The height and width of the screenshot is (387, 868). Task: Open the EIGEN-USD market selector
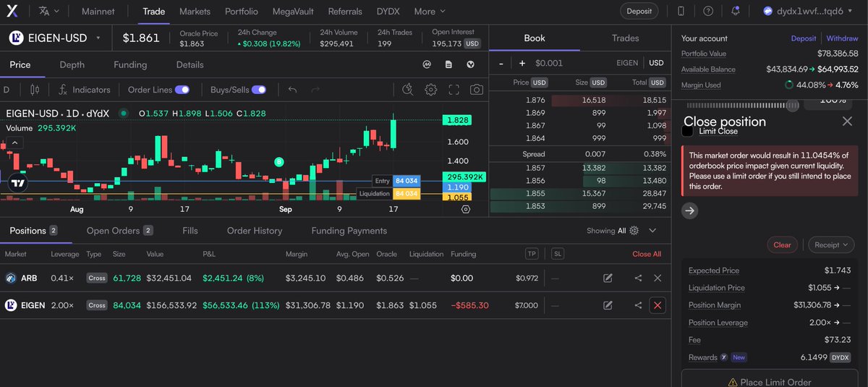[x=55, y=38]
